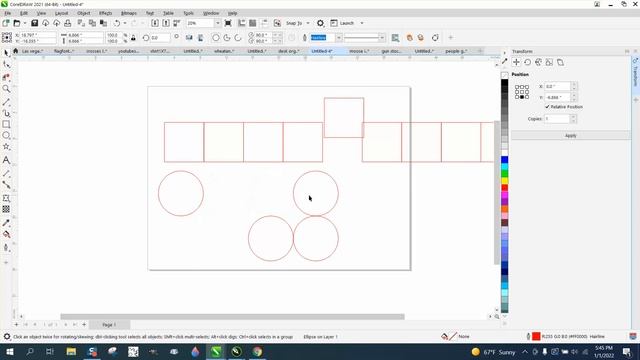Pick the blue swatch in color palette
This screenshot has height=360, width=640.
[504, 160]
